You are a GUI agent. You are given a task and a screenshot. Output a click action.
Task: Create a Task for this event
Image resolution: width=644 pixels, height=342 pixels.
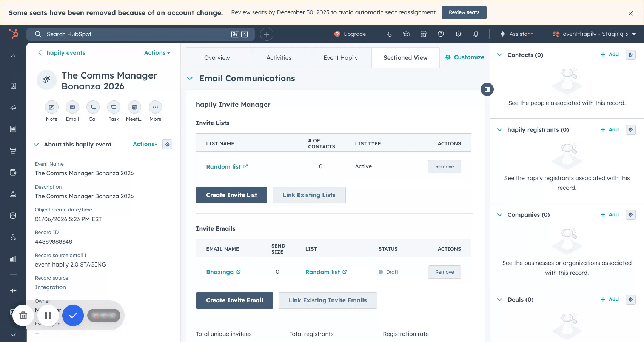[x=114, y=107]
